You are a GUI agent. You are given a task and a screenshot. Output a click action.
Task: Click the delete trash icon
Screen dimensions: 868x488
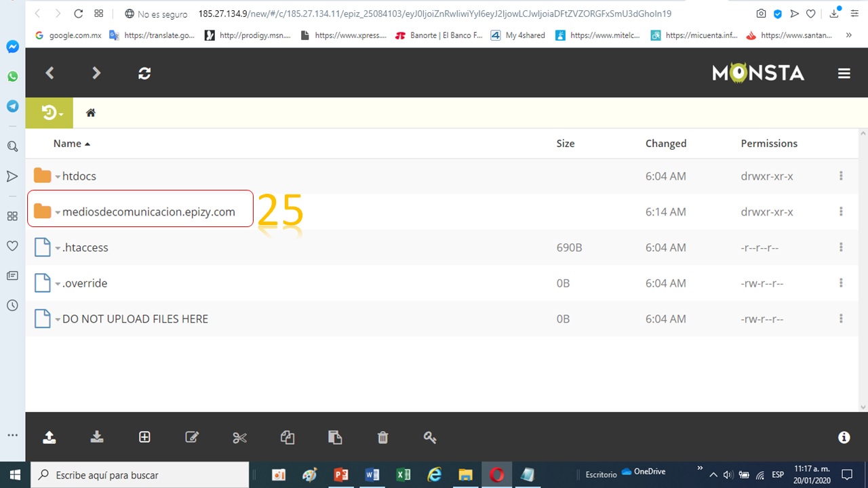(x=382, y=437)
